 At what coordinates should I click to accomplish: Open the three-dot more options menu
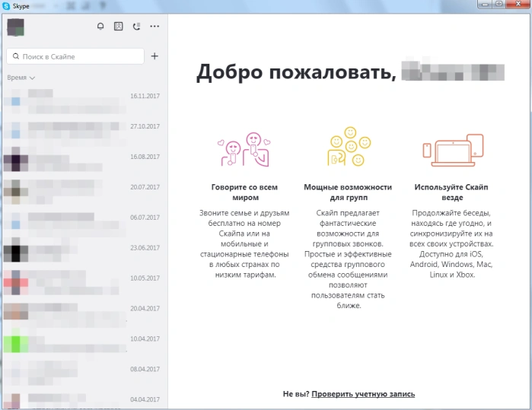155,26
